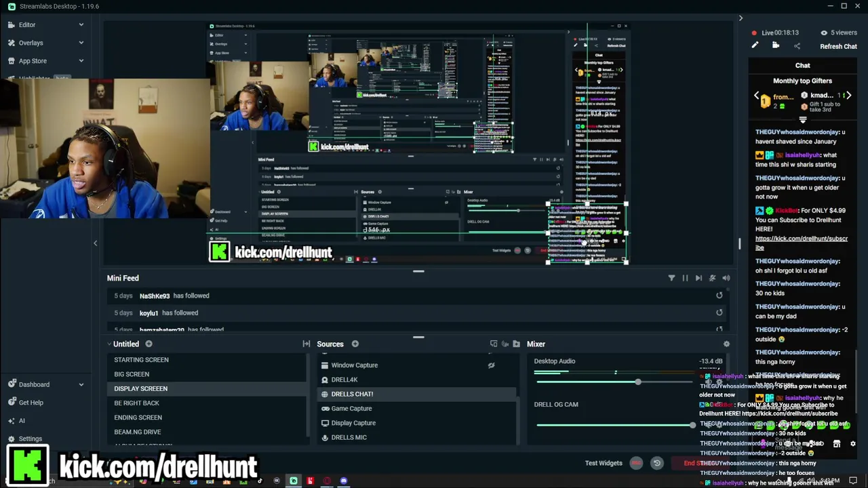Select the ENDING SCREEN scene
Image resolution: width=868 pixels, height=488 pixels.
(207, 418)
